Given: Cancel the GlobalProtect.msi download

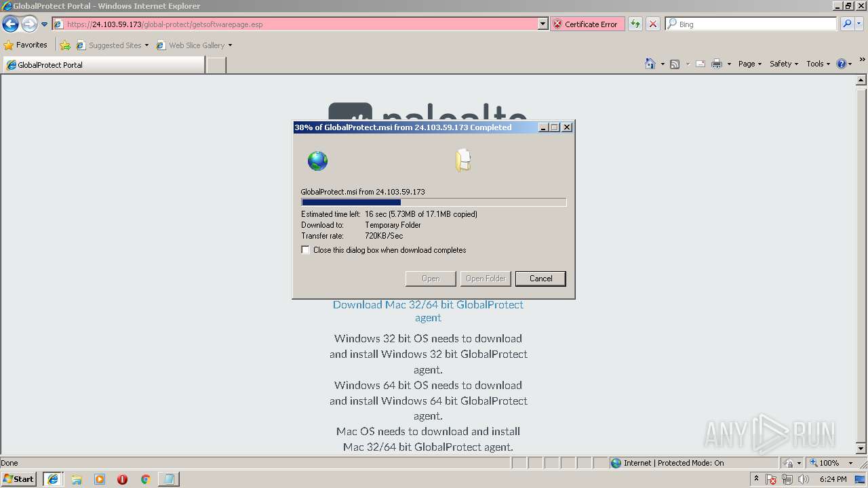Looking at the screenshot, I should (540, 279).
